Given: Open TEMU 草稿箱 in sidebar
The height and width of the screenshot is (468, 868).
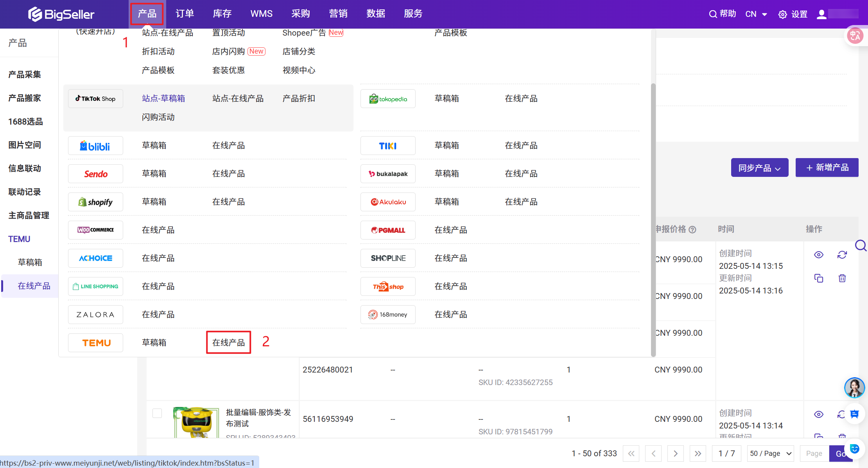Looking at the screenshot, I should tap(30, 262).
